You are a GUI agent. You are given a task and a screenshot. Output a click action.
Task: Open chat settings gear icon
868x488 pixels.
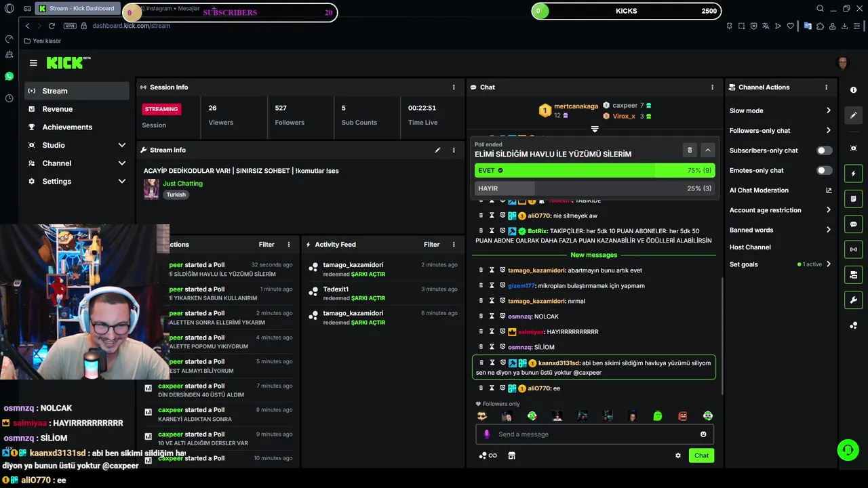tap(677, 455)
